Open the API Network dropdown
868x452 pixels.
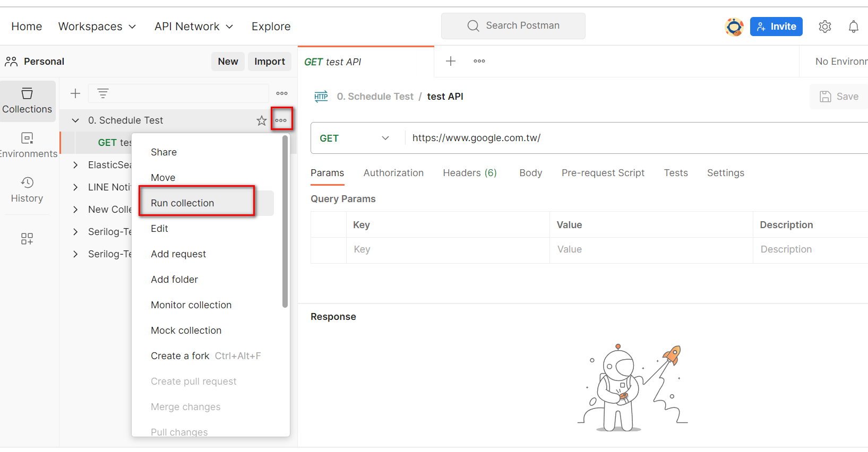194,27
